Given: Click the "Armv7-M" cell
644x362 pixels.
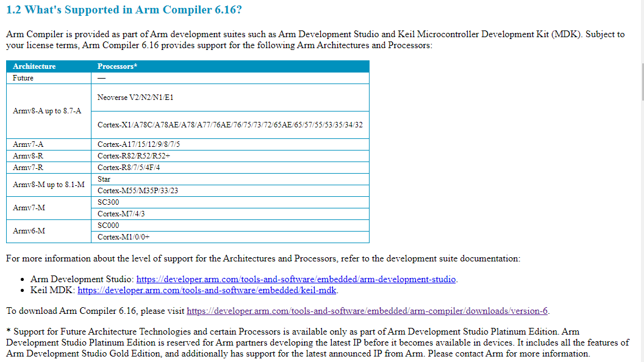Looking at the screenshot, I should 48,208.
